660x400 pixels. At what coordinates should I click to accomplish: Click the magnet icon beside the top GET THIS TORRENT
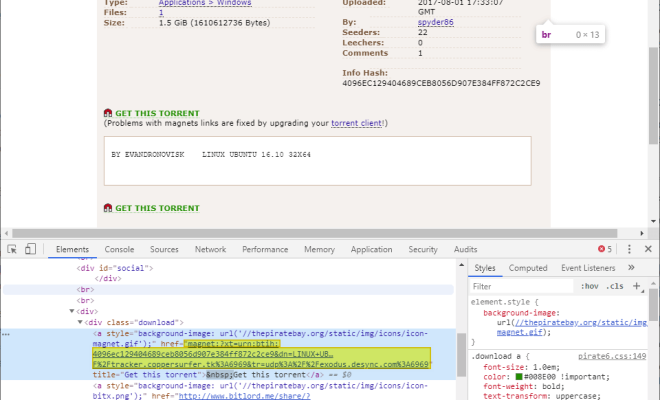pyautogui.click(x=108, y=113)
